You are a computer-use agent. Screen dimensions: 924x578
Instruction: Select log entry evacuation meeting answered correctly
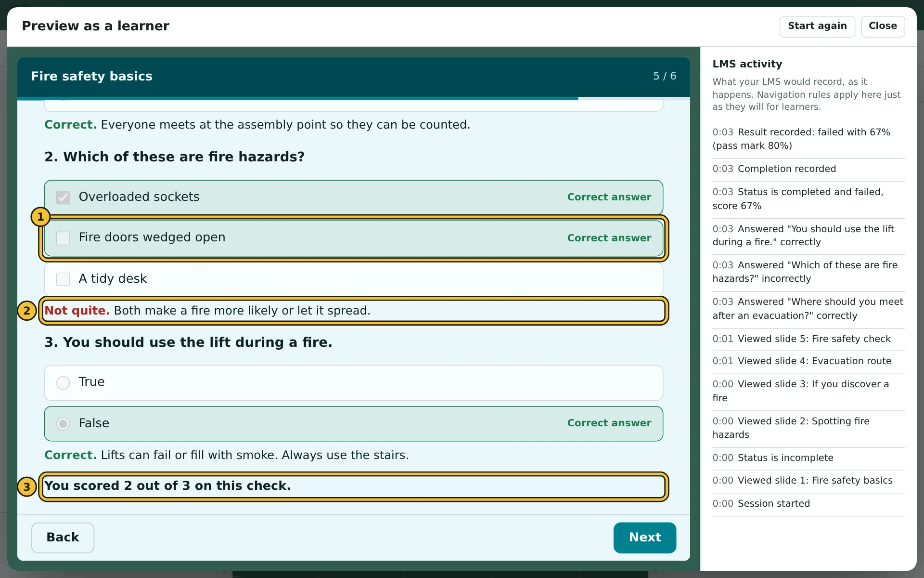tap(808, 309)
